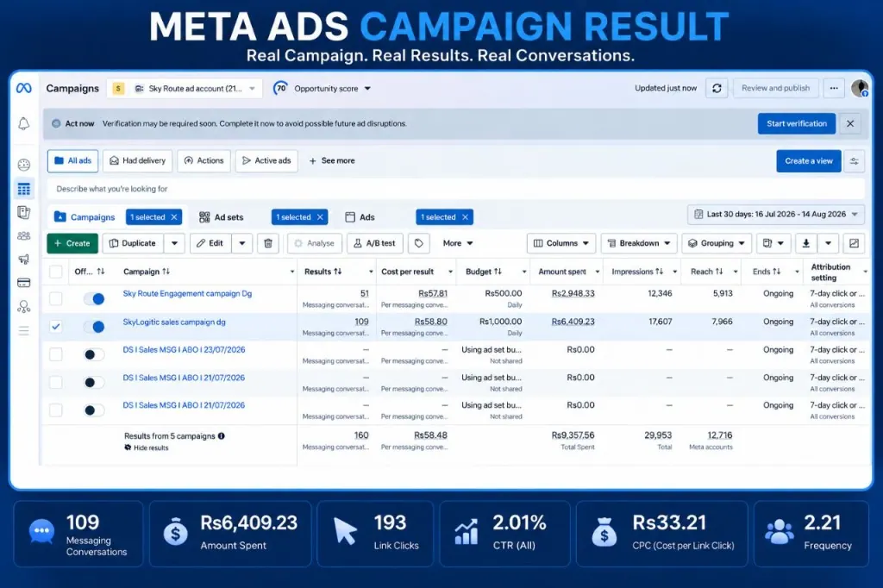Switch to the Ad sets tab
The width and height of the screenshot is (883, 588).
pyautogui.click(x=221, y=217)
